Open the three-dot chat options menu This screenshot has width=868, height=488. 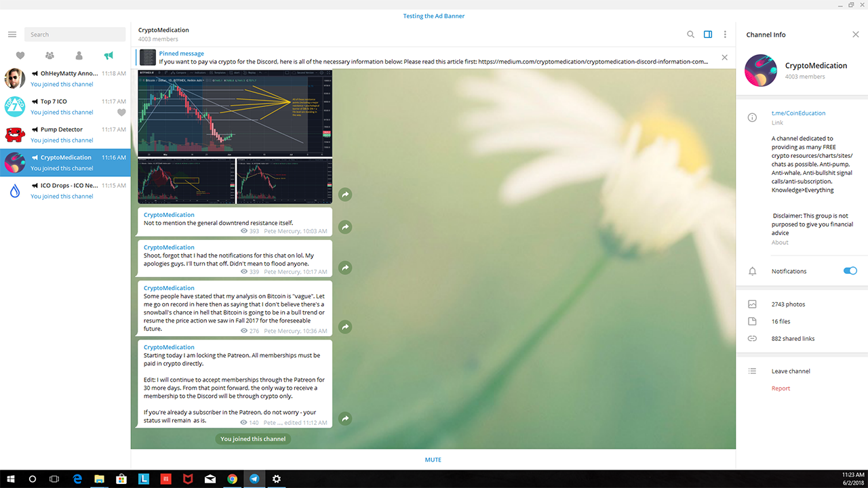tap(725, 35)
